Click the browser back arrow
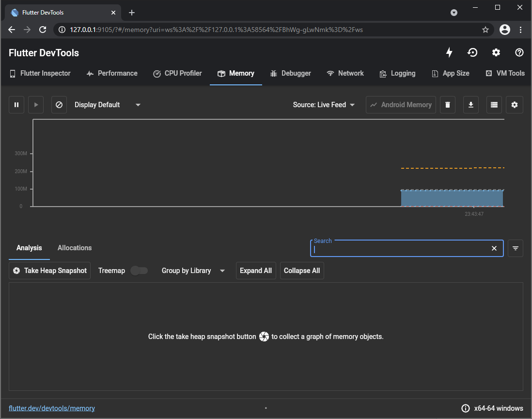This screenshot has width=532, height=419. 12,30
